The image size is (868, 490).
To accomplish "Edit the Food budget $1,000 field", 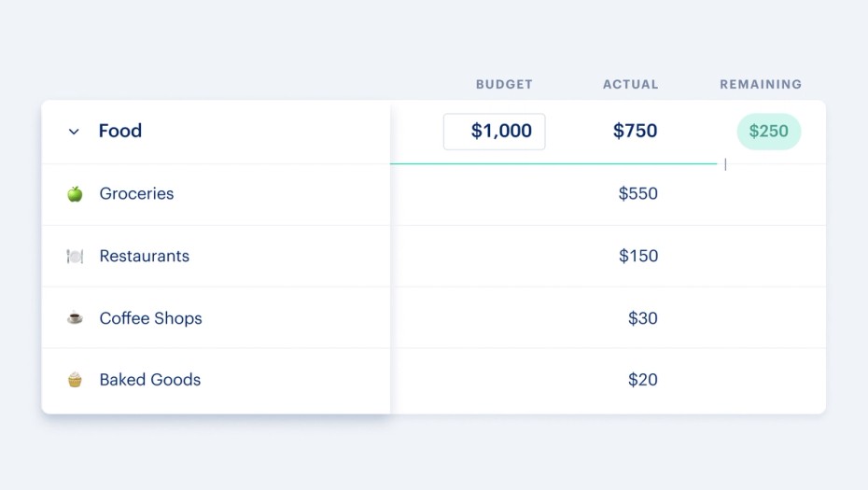I will point(494,132).
